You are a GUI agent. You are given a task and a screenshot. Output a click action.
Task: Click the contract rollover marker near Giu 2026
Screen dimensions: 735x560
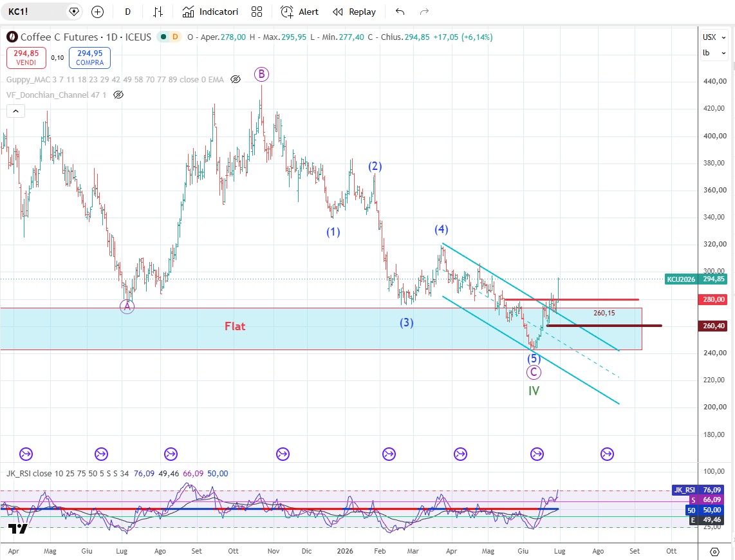click(537, 454)
